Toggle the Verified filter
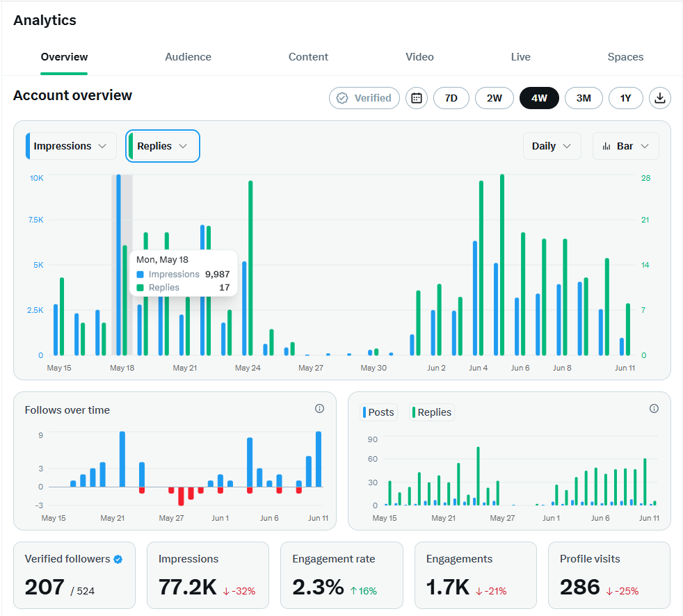The image size is (683, 616). click(364, 98)
